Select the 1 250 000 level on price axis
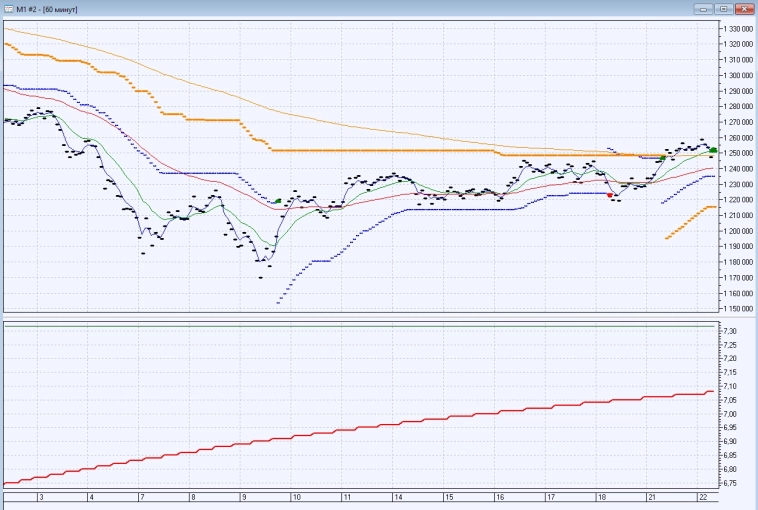The image size is (758, 510). (x=736, y=153)
